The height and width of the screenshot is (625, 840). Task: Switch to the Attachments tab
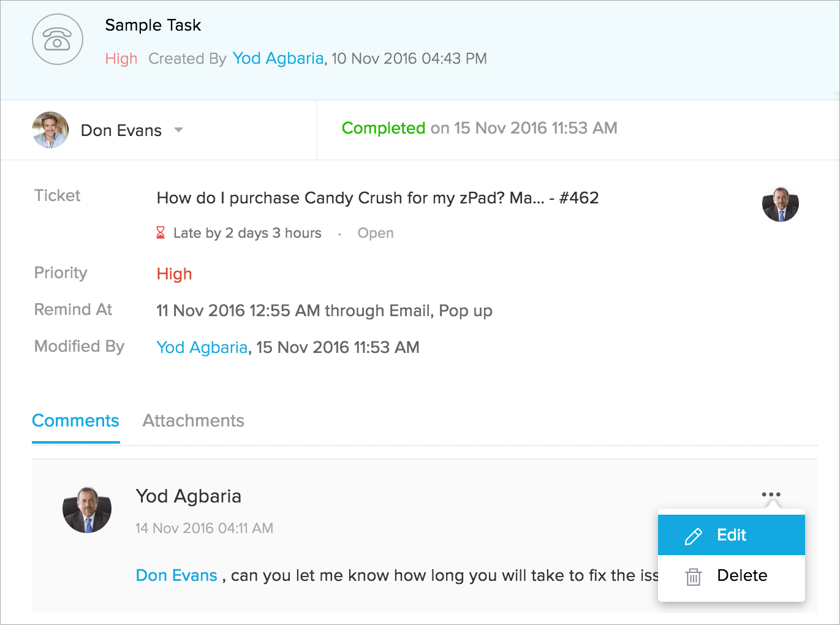coord(193,421)
